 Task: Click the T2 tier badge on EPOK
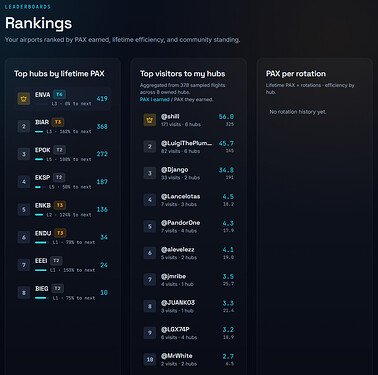[x=59, y=150]
